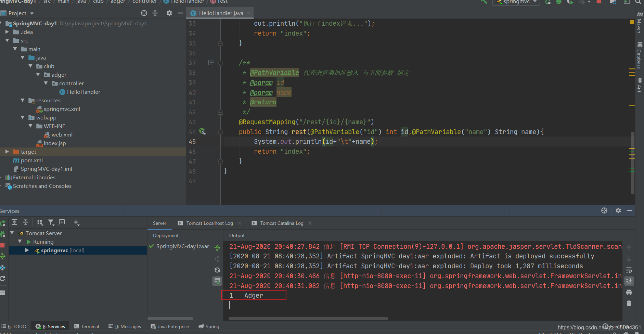The width and height of the screenshot is (644, 334).
Task: Select index.jsp in project tree
Action: pos(51,143)
